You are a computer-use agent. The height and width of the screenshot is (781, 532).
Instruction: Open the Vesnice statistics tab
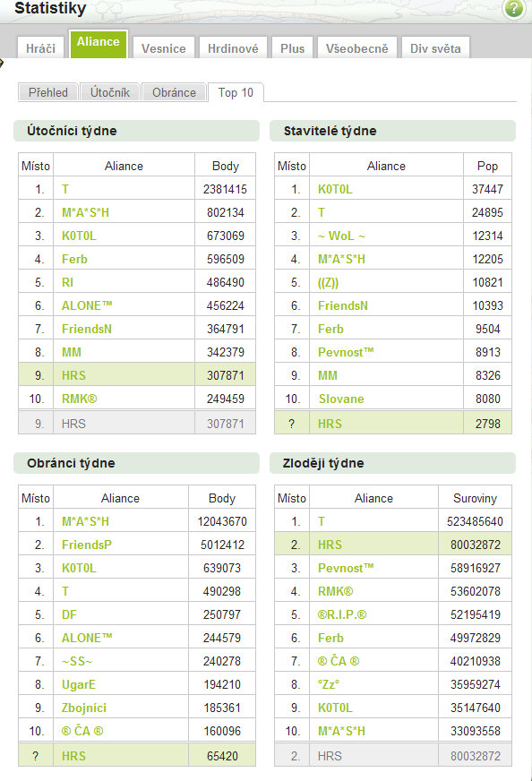point(163,48)
